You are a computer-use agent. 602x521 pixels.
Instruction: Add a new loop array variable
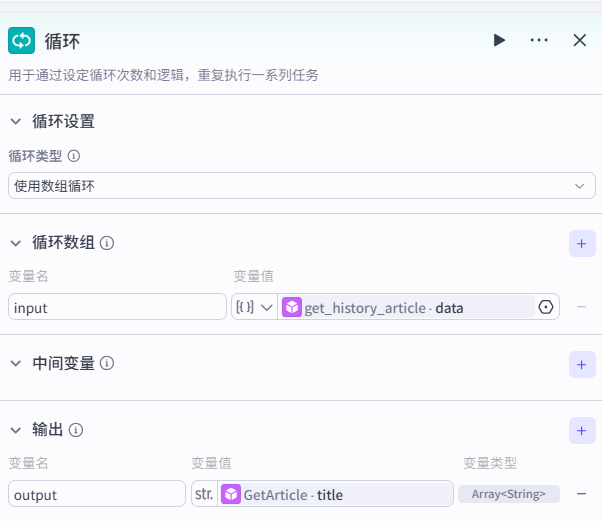[582, 243]
